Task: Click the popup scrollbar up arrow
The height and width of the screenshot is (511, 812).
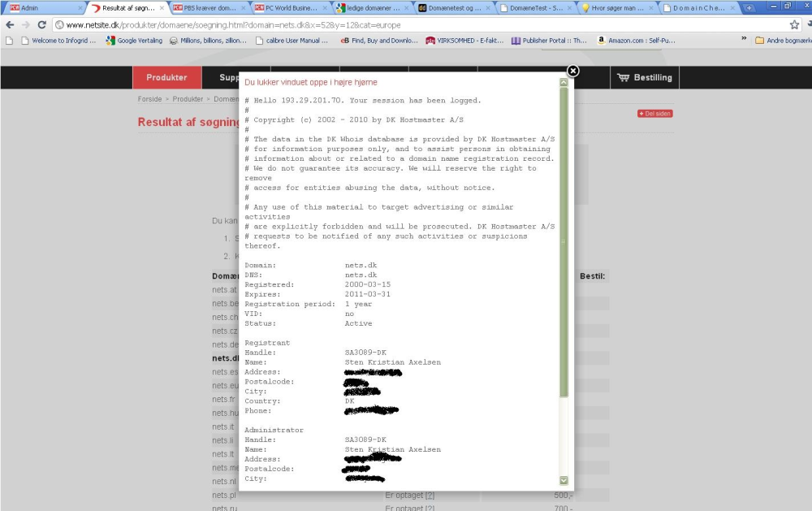Action: (564, 82)
